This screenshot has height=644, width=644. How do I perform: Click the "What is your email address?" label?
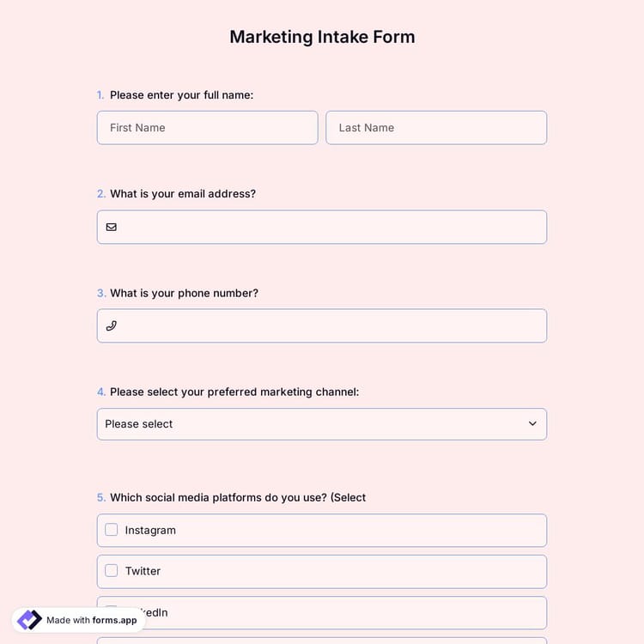pos(182,194)
